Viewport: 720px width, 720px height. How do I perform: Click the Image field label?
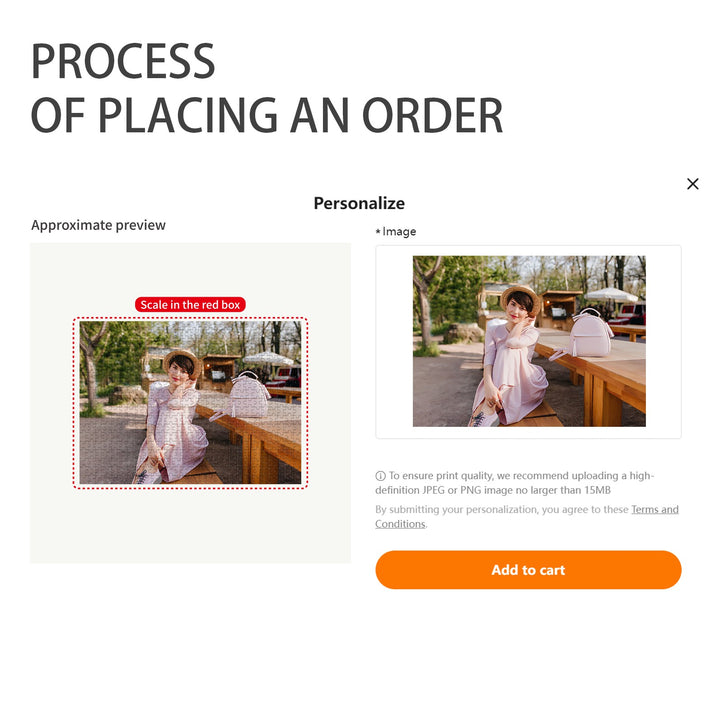coord(399,231)
